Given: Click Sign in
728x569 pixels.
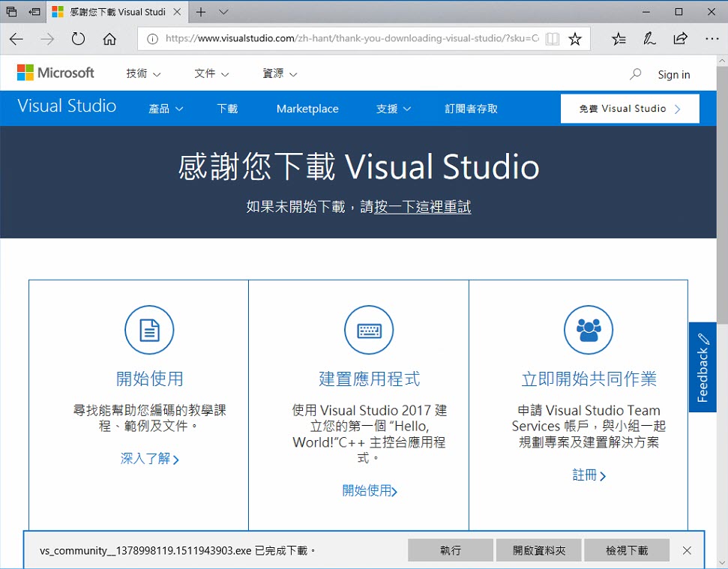Looking at the screenshot, I should tap(674, 75).
